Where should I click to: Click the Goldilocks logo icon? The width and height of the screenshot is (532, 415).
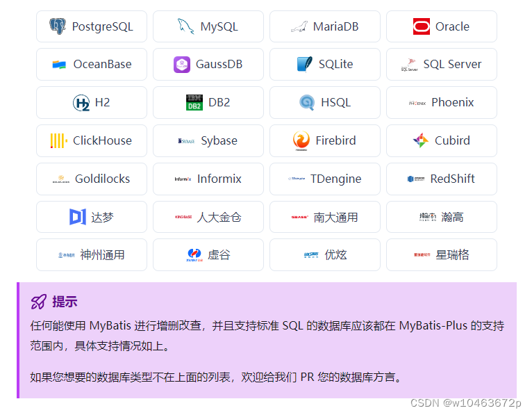(61, 179)
